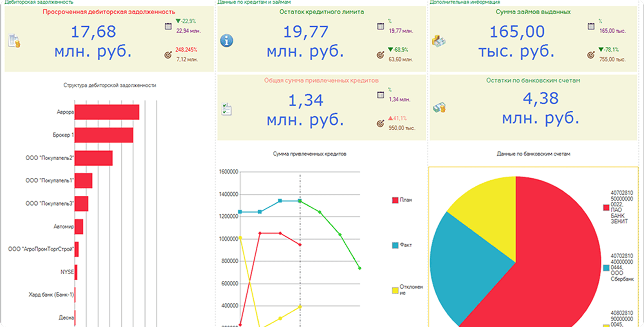This screenshot has width=644, height=327.
Task: Click green down arrow beside -22,9%
Action: pos(178,21)
